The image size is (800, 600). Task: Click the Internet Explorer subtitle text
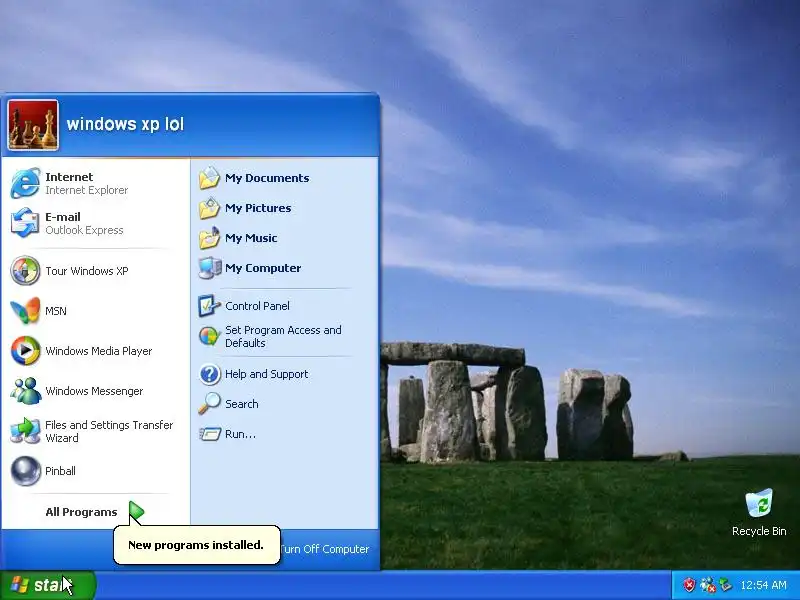click(x=87, y=190)
